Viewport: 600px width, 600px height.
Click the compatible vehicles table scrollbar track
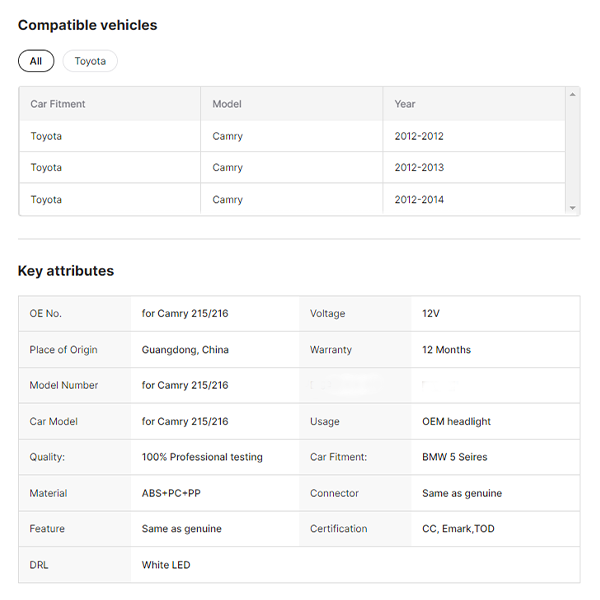click(573, 150)
